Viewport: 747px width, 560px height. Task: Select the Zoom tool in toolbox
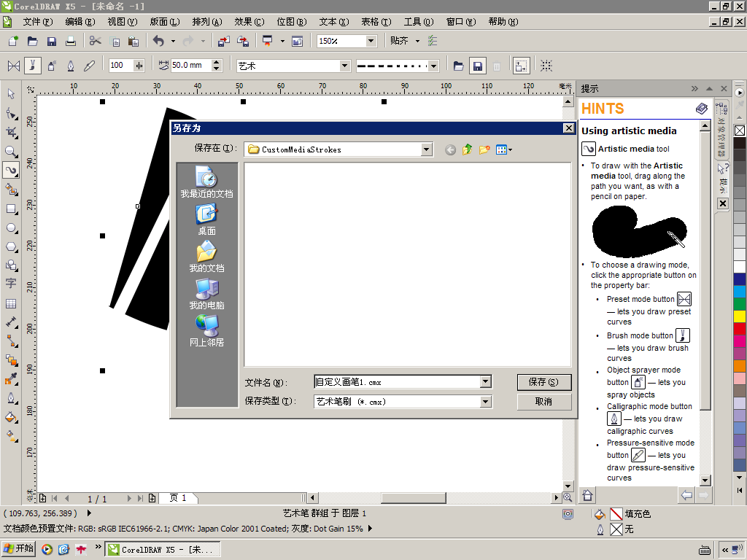[11, 152]
